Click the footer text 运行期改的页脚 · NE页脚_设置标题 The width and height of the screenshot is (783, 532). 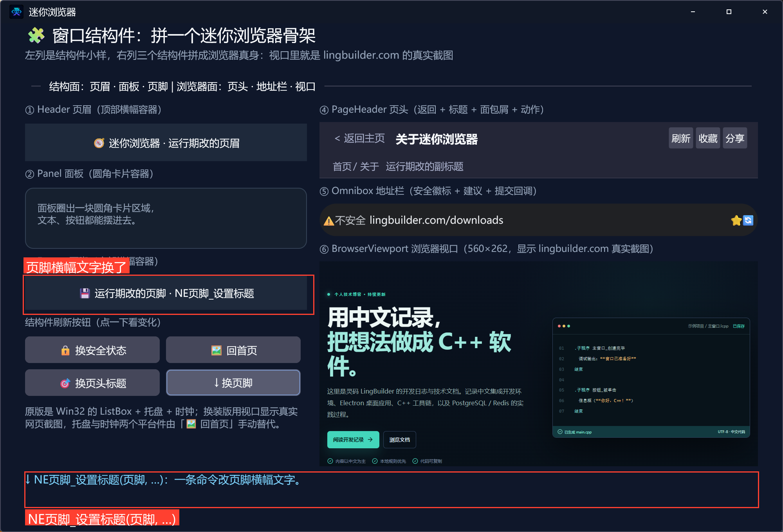coord(174,293)
